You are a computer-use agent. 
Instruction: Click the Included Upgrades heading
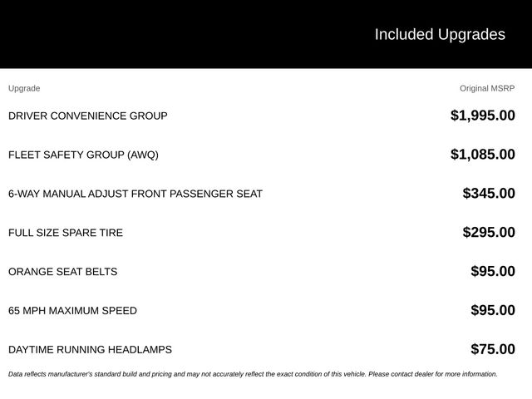tap(440, 35)
